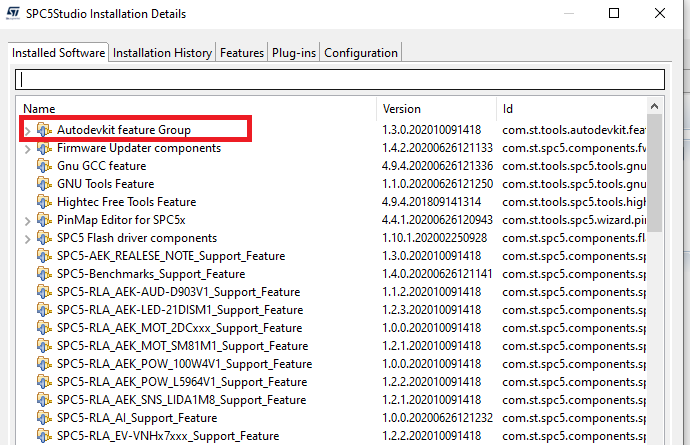Open the Features tab

[x=242, y=53]
